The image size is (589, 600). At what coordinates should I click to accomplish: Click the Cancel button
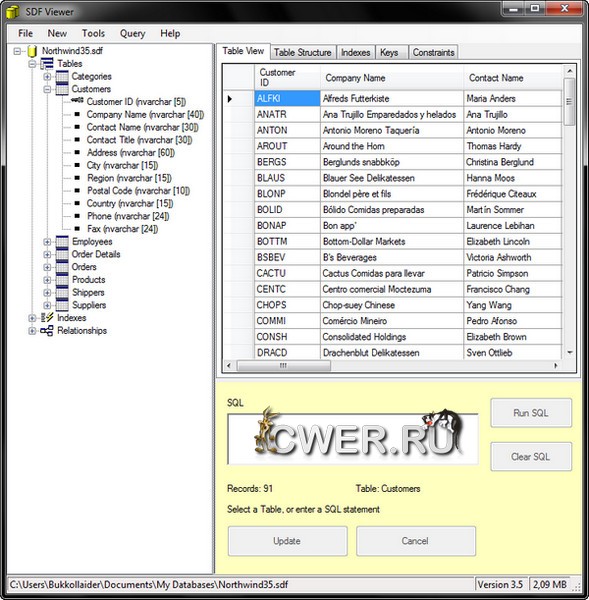point(416,541)
